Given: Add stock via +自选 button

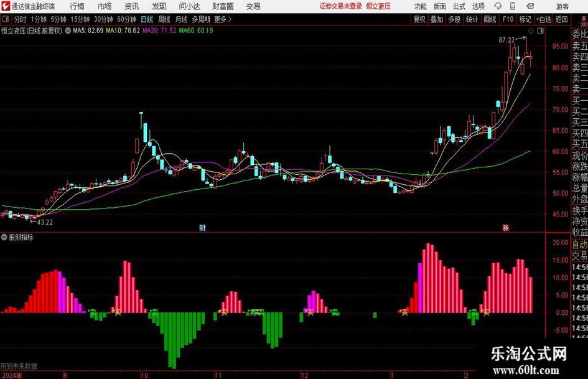Looking at the screenshot, I should coord(543,19).
